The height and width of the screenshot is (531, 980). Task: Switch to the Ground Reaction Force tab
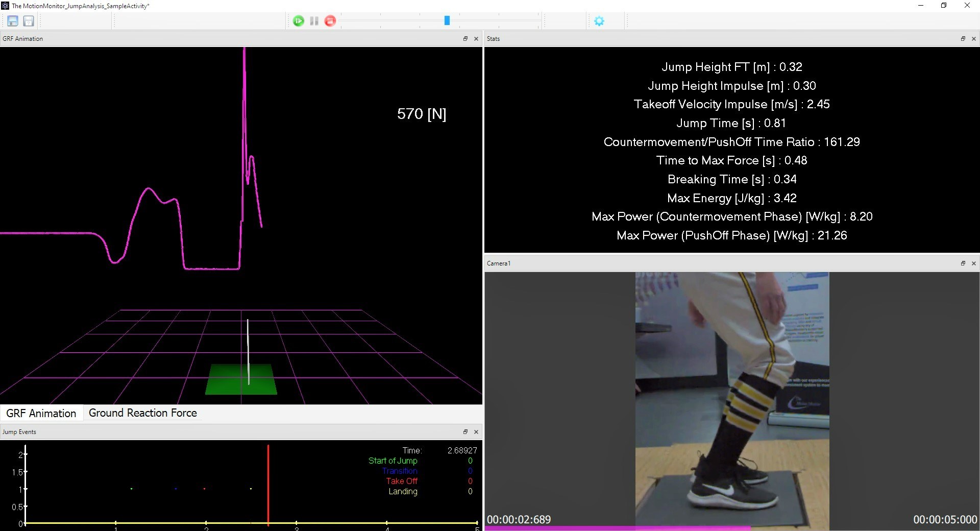tap(142, 413)
